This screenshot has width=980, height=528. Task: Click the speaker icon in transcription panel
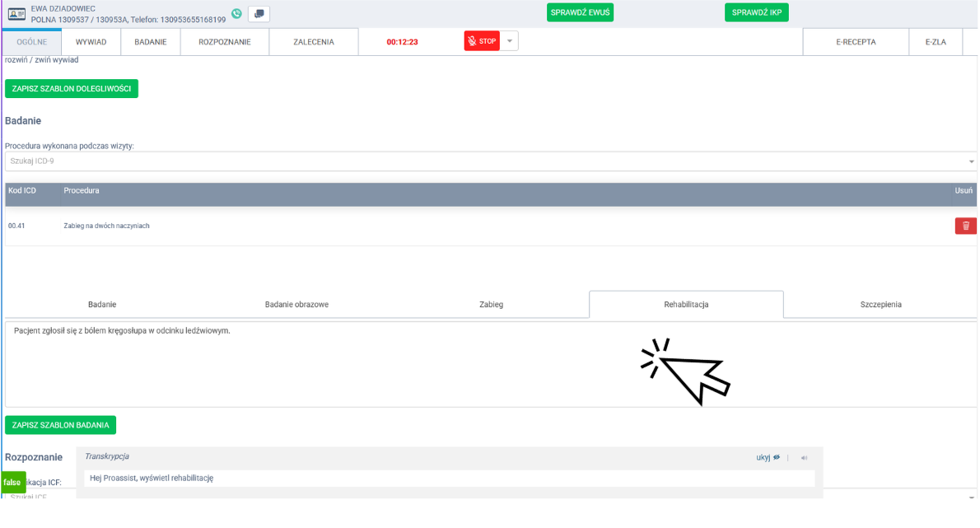click(x=804, y=458)
